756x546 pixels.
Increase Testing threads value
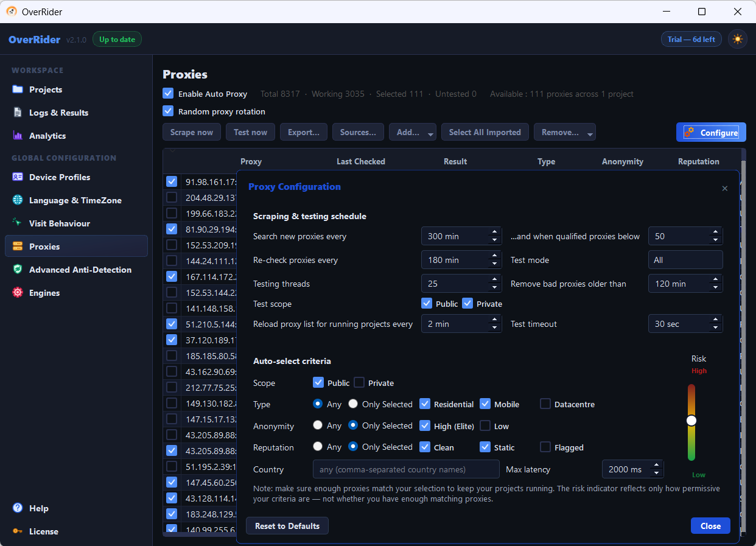(495, 279)
